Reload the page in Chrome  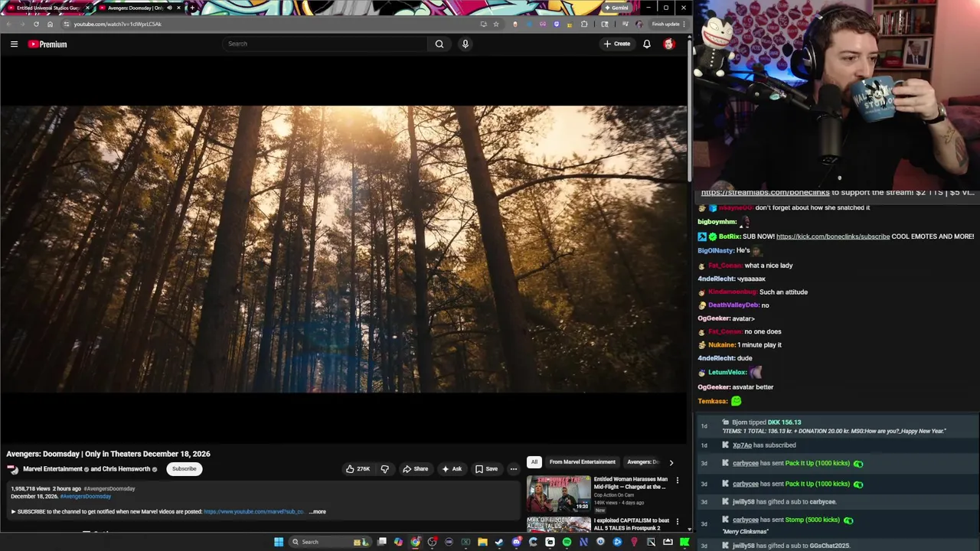pyautogui.click(x=36, y=24)
